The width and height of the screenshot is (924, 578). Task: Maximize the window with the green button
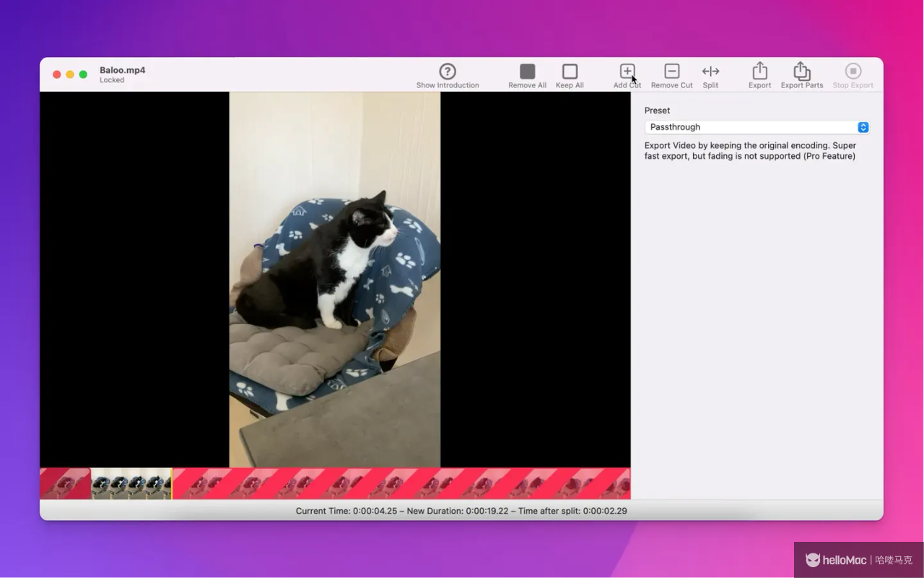(83, 74)
